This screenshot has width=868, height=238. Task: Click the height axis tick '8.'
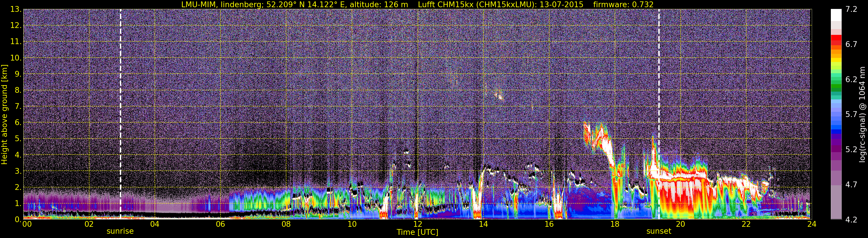tap(18, 90)
